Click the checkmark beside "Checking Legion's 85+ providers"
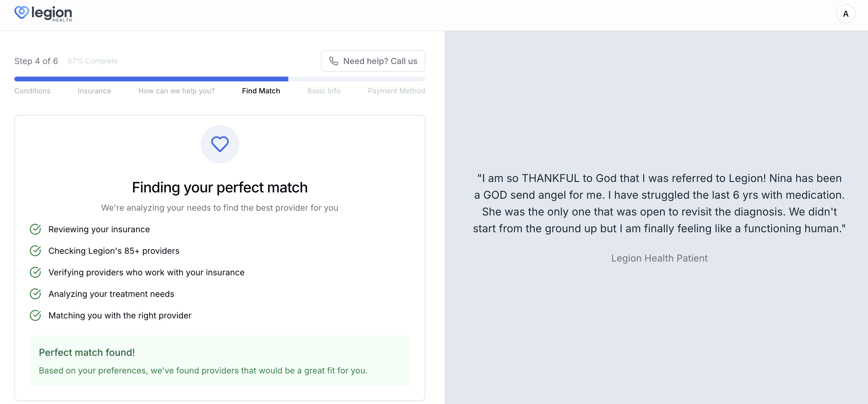The width and height of the screenshot is (868, 404). (x=35, y=250)
